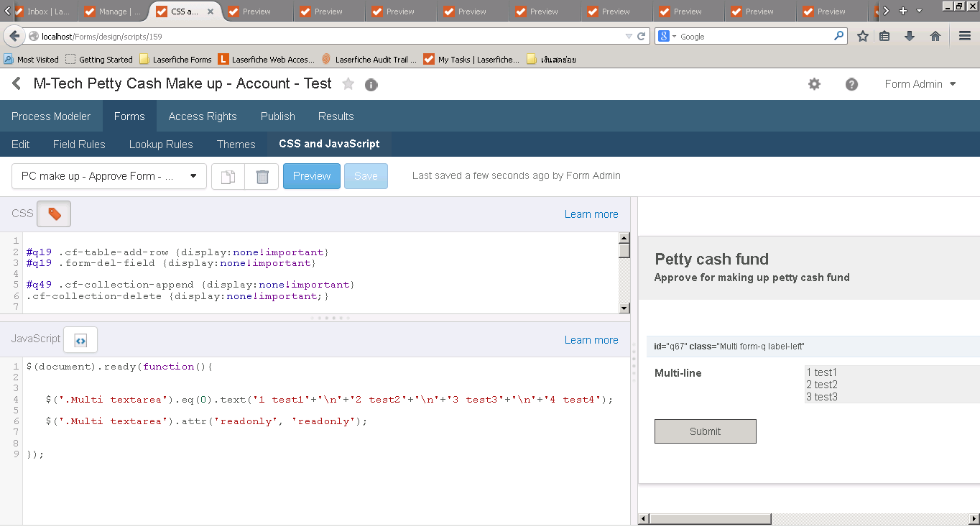This screenshot has height=532, width=980.
Task: Go back using the title back arrow
Action: (17, 84)
